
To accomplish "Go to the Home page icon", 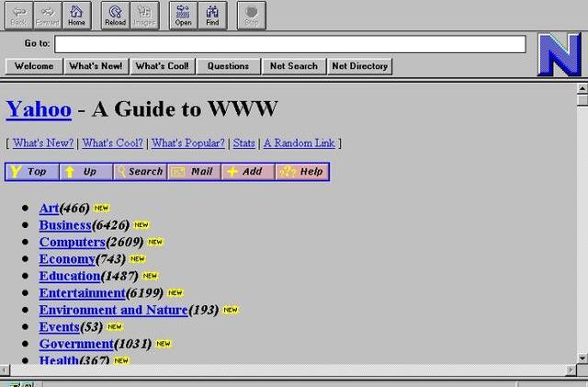I will tap(76, 15).
